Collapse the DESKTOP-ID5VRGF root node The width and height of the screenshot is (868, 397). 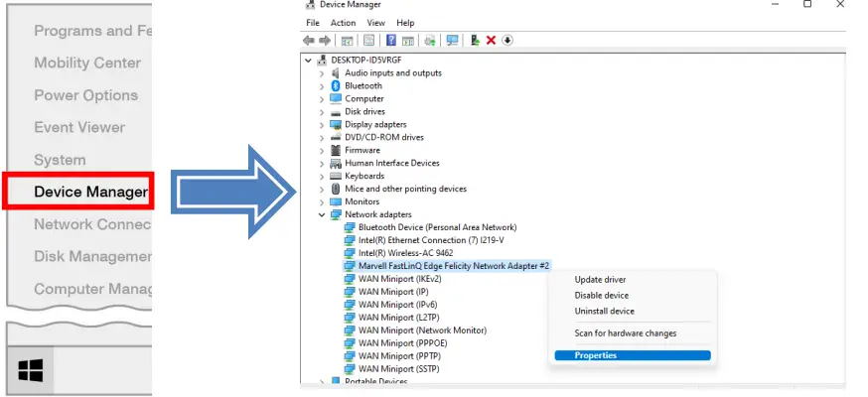308,61
